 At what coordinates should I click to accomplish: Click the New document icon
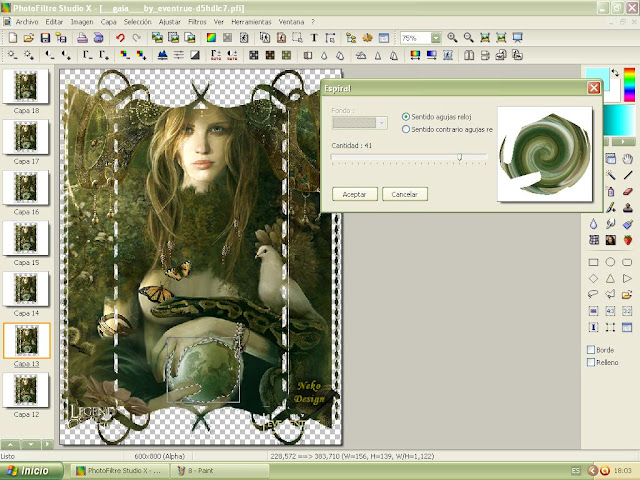coord(13,38)
